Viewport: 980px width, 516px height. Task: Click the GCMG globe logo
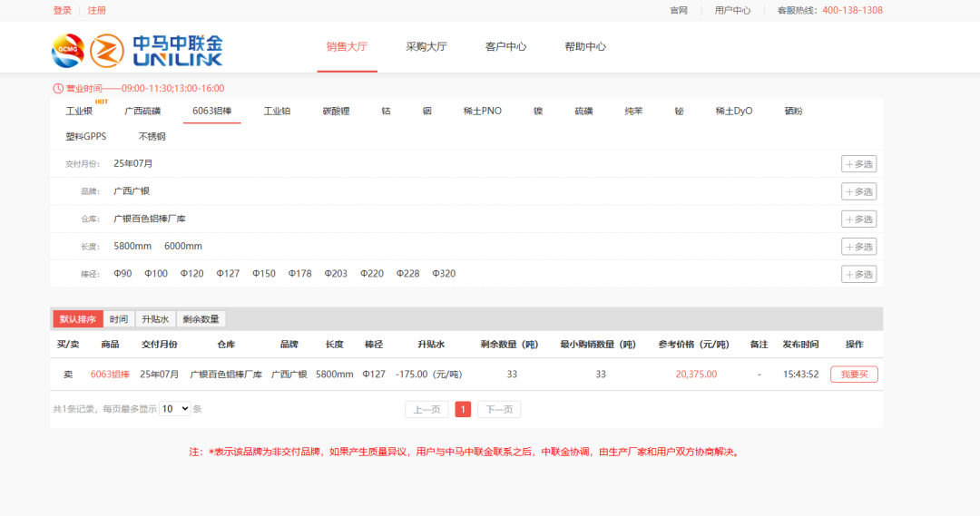[69, 50]
